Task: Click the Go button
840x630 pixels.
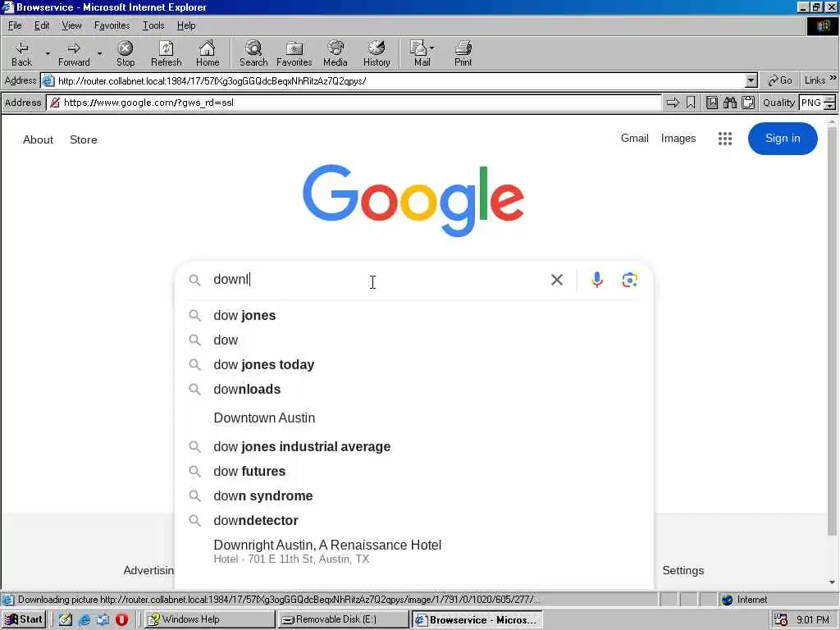Action: [x=780, y=80]
